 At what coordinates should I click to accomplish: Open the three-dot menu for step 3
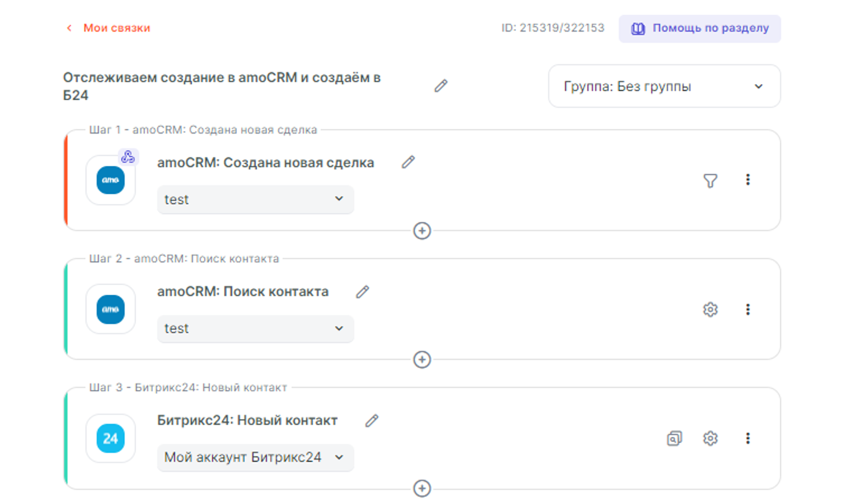pos(747,438)
